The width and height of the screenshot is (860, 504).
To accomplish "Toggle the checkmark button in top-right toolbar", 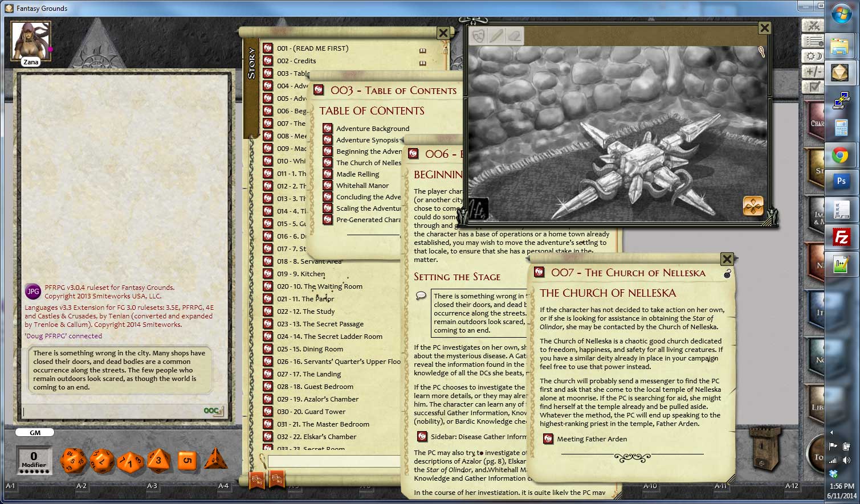I will pos(812,87).
